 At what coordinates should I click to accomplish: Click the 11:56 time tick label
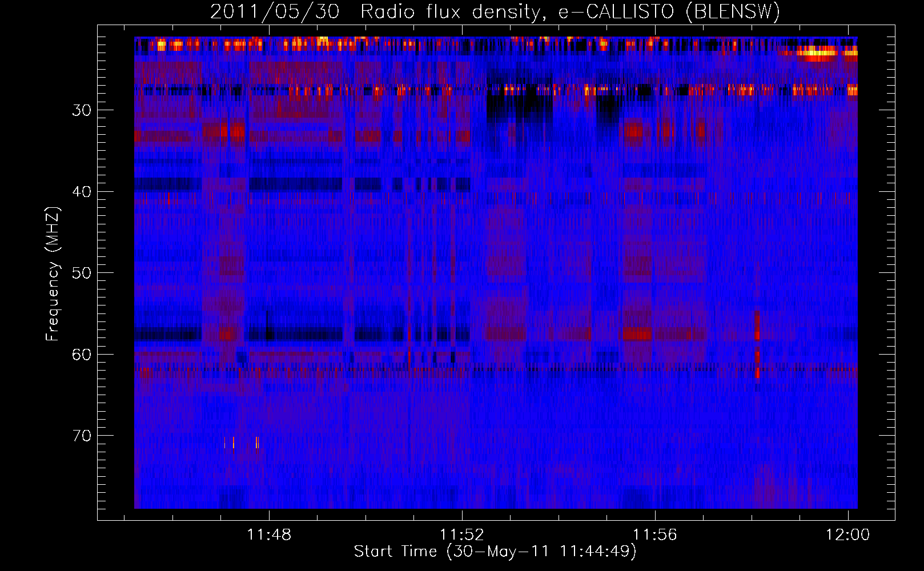pyautogui.click(x=654, y=535)
